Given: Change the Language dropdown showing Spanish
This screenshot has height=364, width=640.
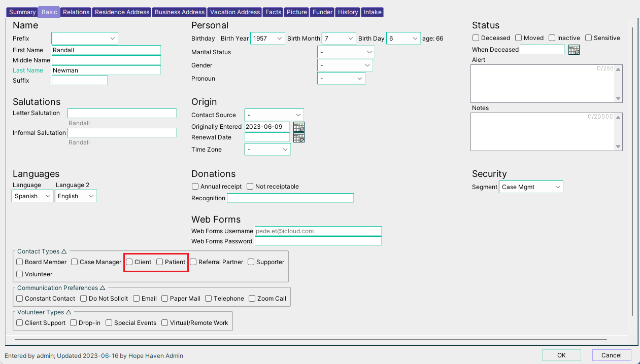Looking at the screenshot, I should [x=32, y=196].
